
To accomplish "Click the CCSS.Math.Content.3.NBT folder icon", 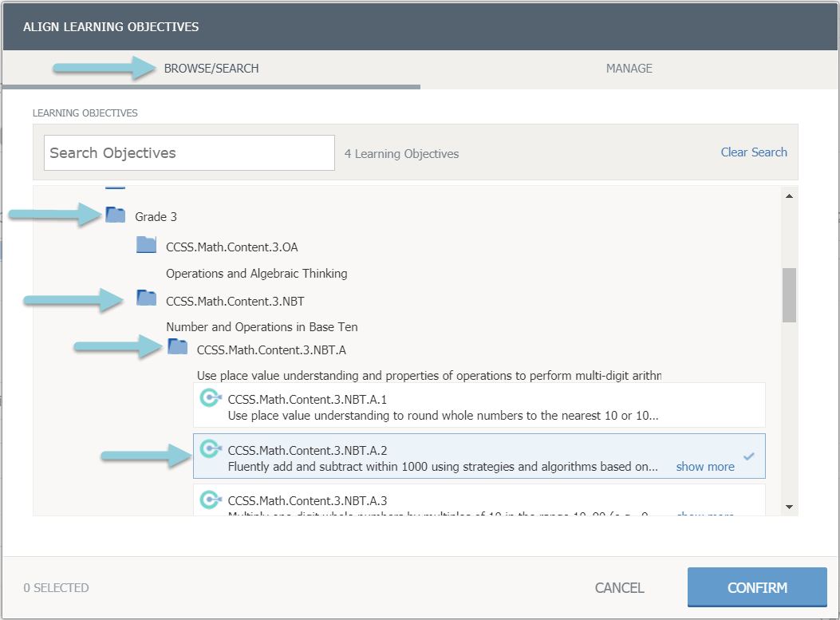I will point(146,299).
